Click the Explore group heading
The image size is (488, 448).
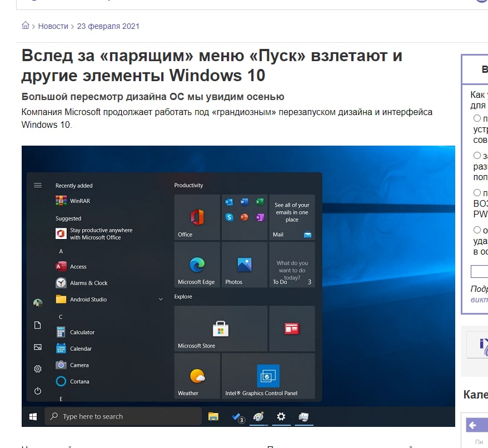pyautogui.click(x=183, y=297)
